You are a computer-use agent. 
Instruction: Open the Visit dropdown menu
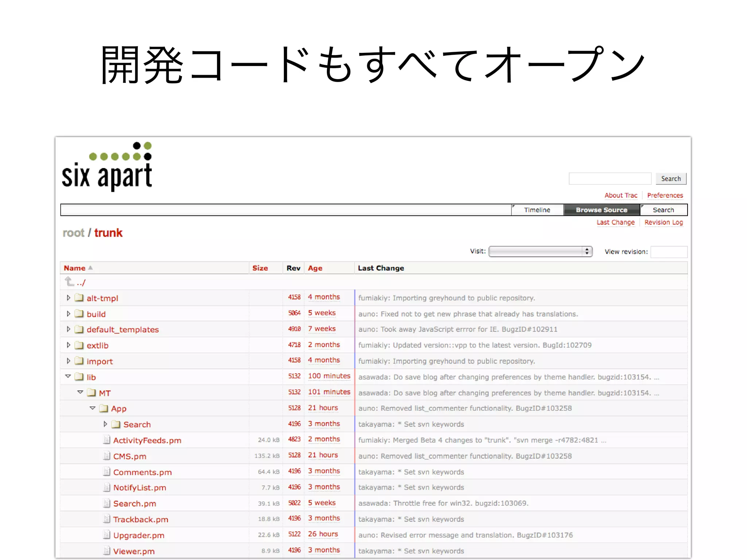[540, 252]
